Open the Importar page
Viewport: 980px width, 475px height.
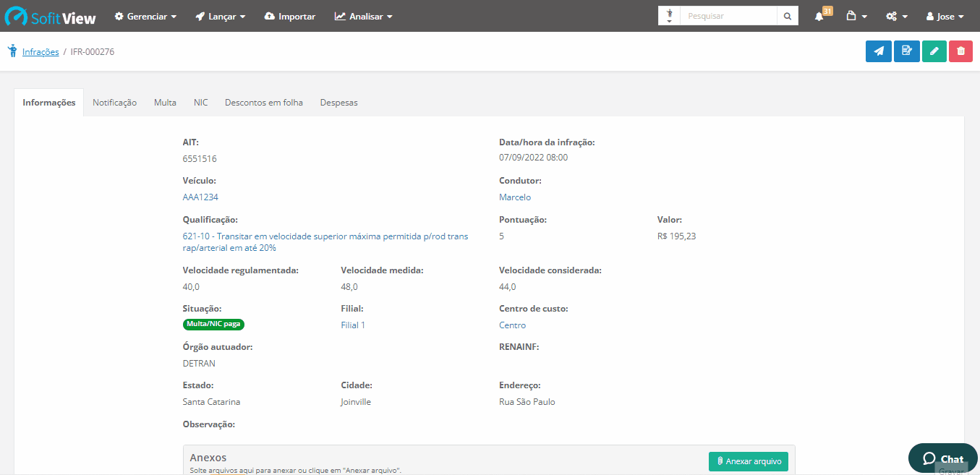point(290,16)
